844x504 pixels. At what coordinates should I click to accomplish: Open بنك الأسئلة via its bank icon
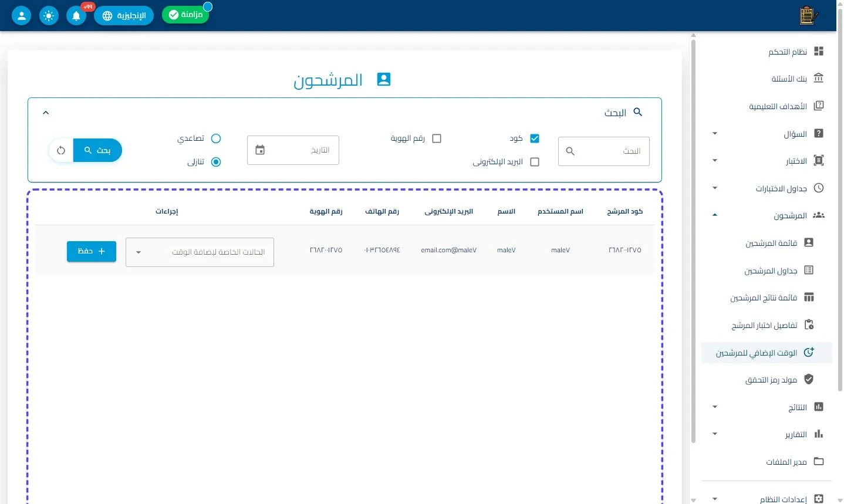(819, 78)
